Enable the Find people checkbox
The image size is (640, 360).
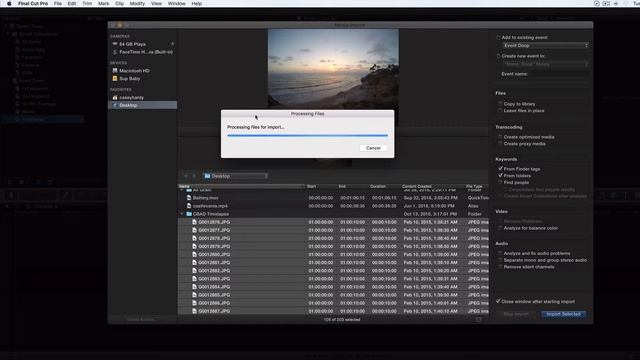click(x=500, y=182)
